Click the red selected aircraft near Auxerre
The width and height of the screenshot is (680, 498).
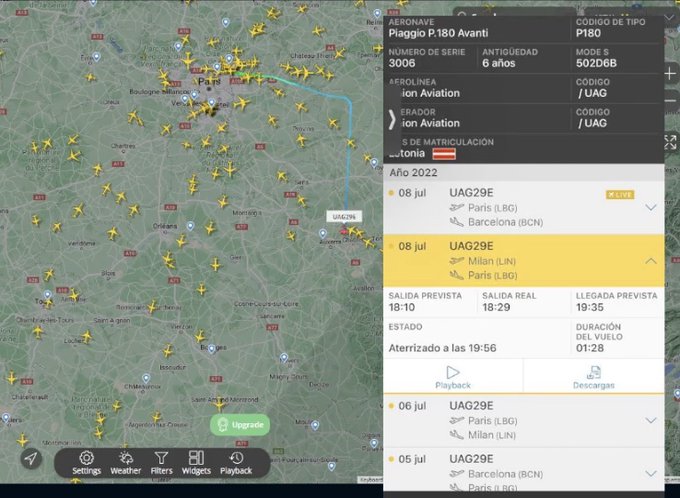[x=344, y=232]
